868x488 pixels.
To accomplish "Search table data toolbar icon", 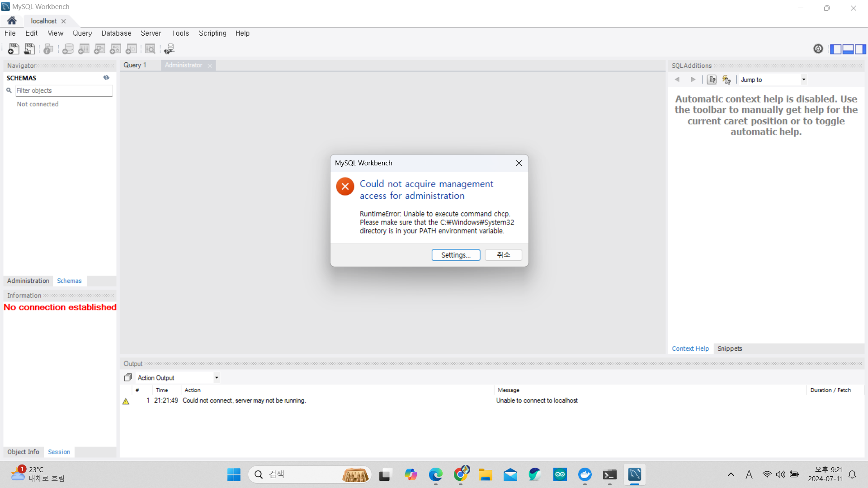I will pyautogui.click(x=150, y=49).
